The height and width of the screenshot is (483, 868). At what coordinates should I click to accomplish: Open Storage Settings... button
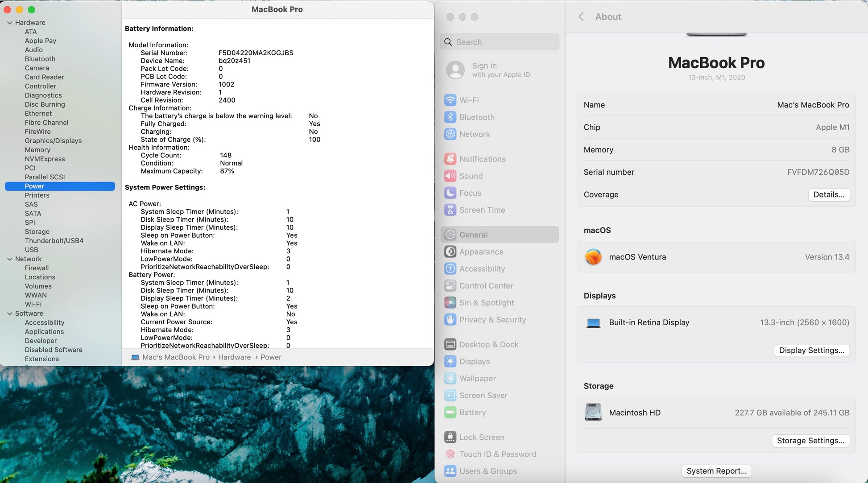[x=810, y=441]
